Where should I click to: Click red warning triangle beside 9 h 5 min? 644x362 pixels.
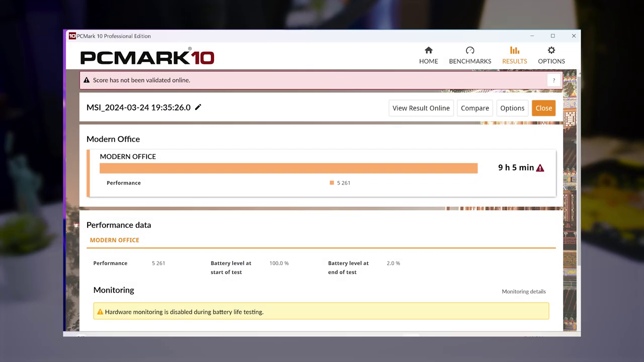click(x=540, y=168)
